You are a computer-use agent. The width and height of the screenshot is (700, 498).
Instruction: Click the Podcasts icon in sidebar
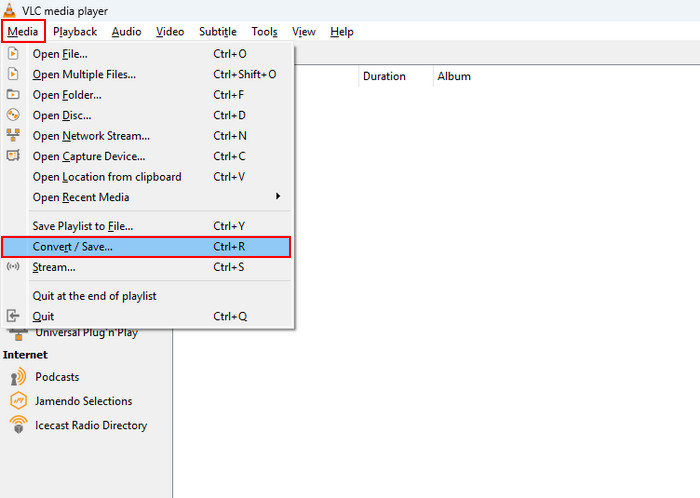pyautogui.click(x=18, y=377)
